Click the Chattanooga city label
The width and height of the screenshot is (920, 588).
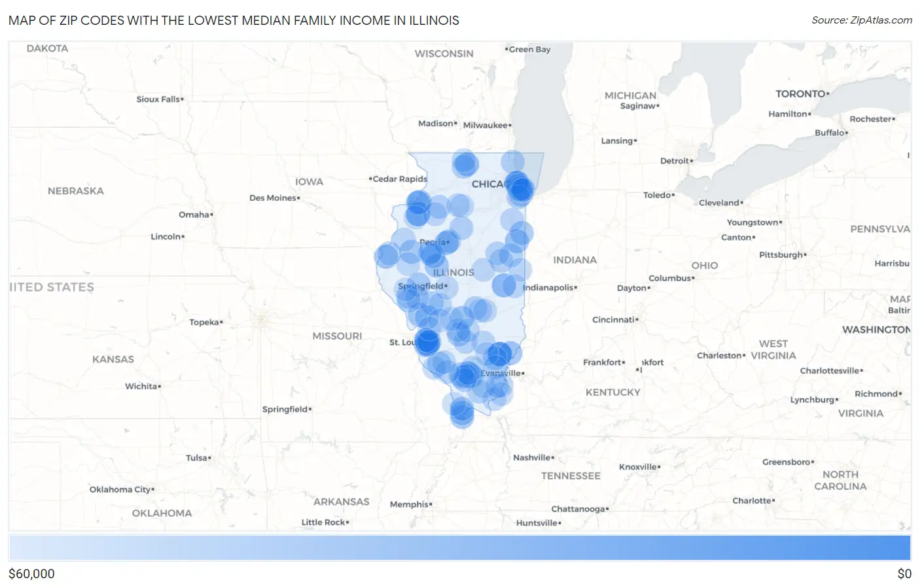[580, 509]
